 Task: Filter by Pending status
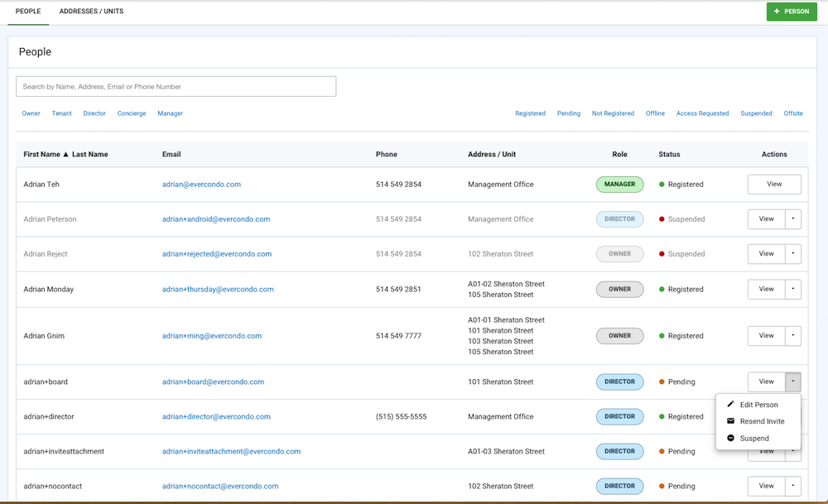point(569,113)
